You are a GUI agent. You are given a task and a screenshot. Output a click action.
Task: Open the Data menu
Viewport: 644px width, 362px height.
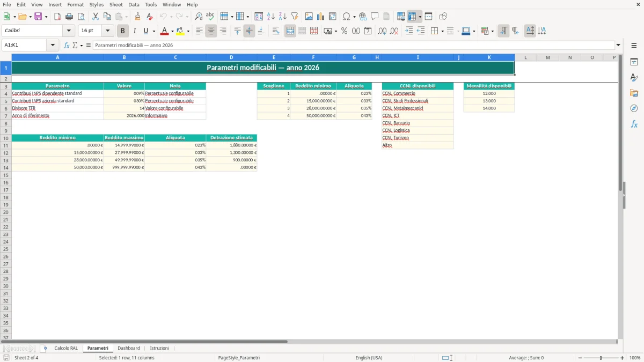click(x=134, y=4)
